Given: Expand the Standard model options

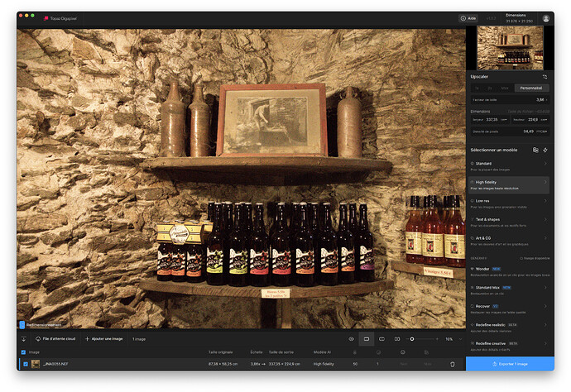Looking at the screenshot, I should tap(545, 165).
